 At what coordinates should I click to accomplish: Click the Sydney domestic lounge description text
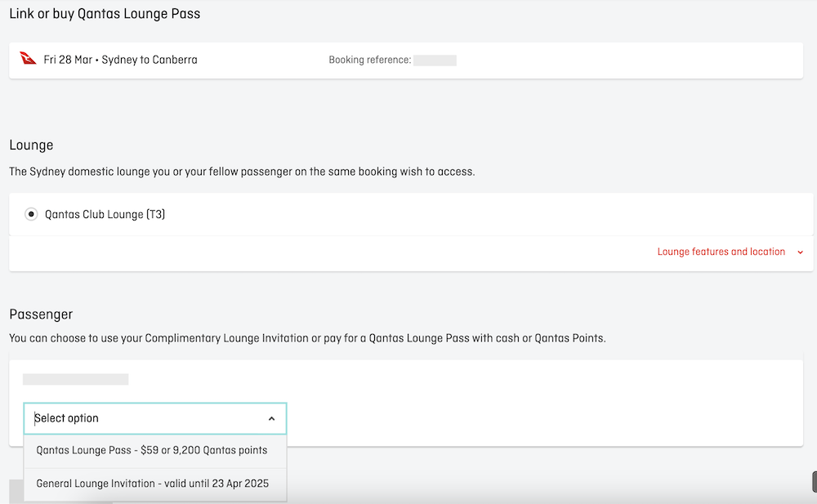(243, 172)
